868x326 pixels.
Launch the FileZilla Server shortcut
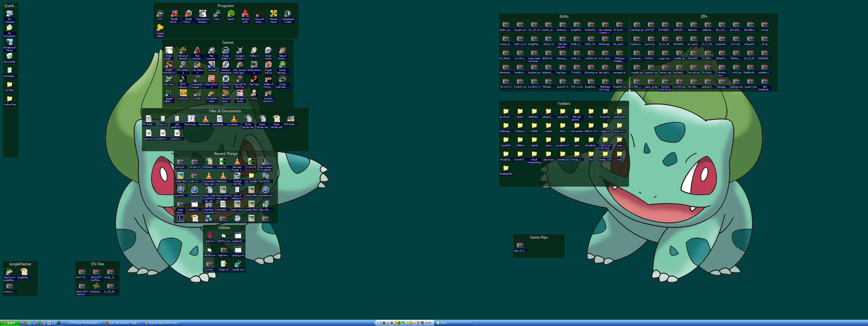[174, 14]
